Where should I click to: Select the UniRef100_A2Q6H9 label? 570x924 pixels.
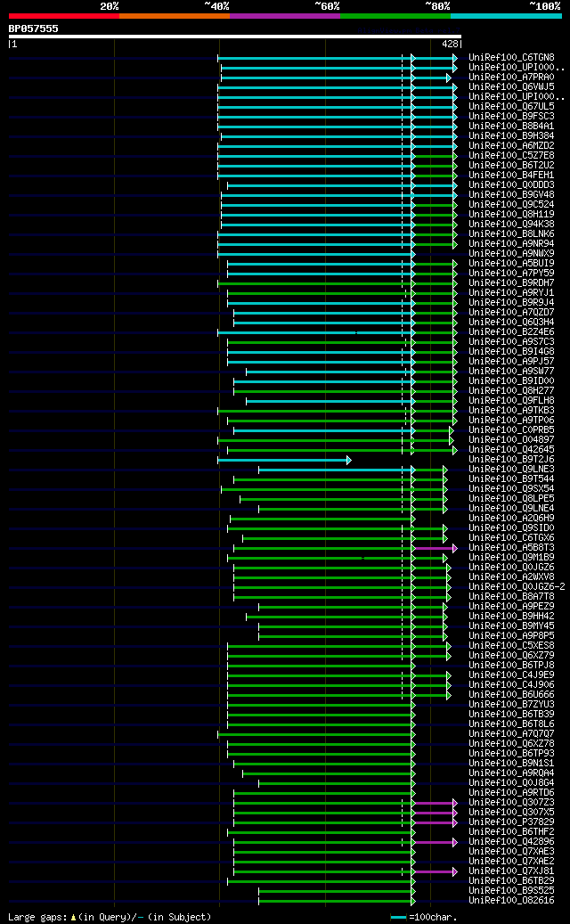pos(511,518)
